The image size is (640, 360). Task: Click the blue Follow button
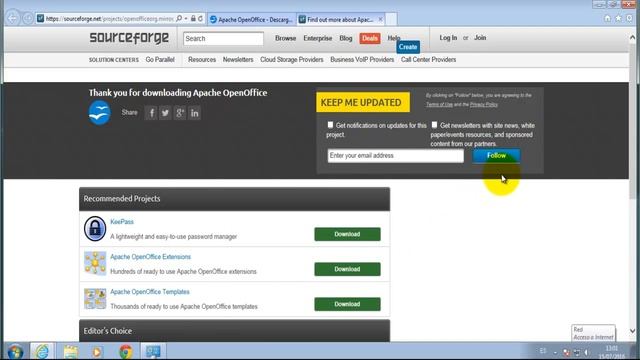point(496,156)
